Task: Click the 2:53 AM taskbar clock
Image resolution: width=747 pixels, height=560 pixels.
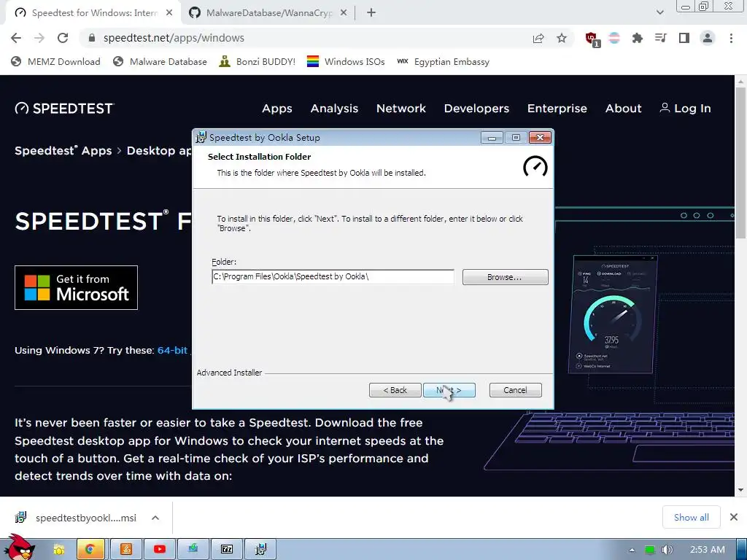Action: [708, 550]
